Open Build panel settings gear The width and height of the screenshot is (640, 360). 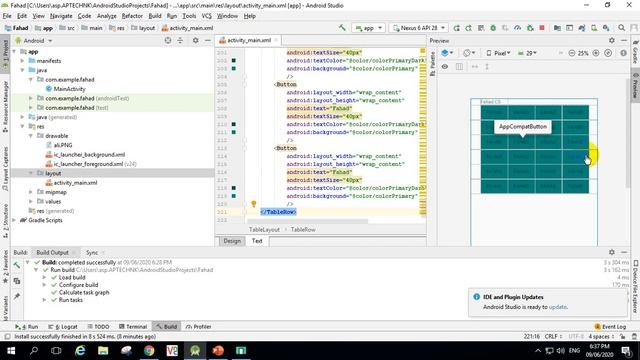coord(611,252)
